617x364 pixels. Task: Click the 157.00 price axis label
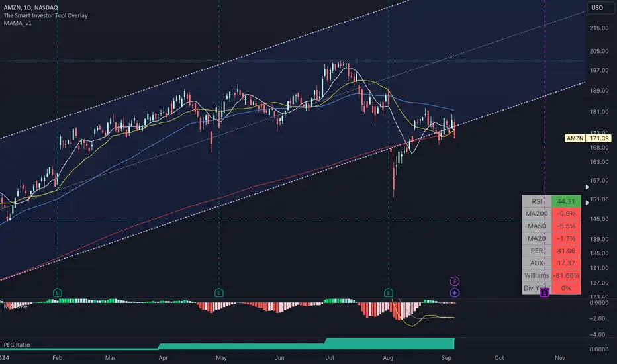pyautogui.click(x=599, y=181)
